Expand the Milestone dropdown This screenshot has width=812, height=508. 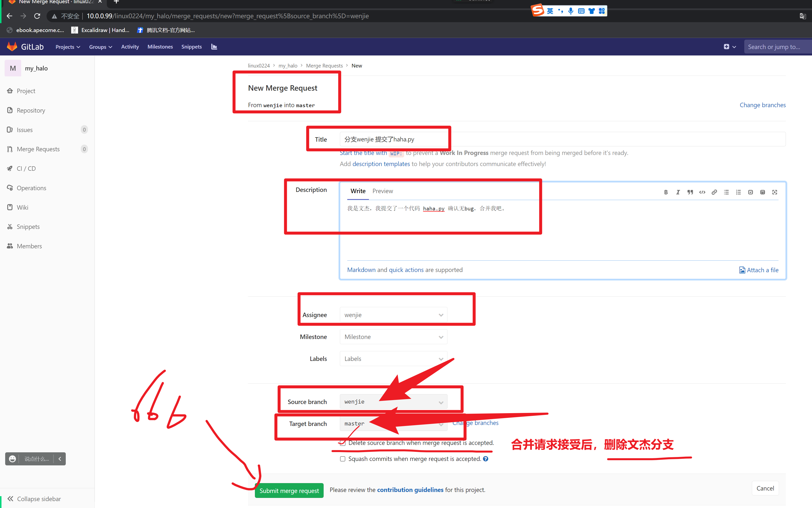[393, 337]
